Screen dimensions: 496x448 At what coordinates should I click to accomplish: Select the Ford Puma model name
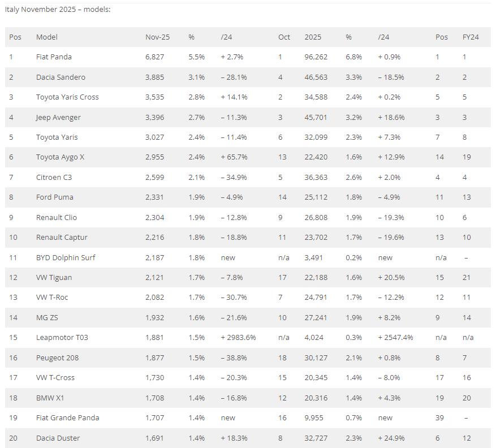point(55,197)
